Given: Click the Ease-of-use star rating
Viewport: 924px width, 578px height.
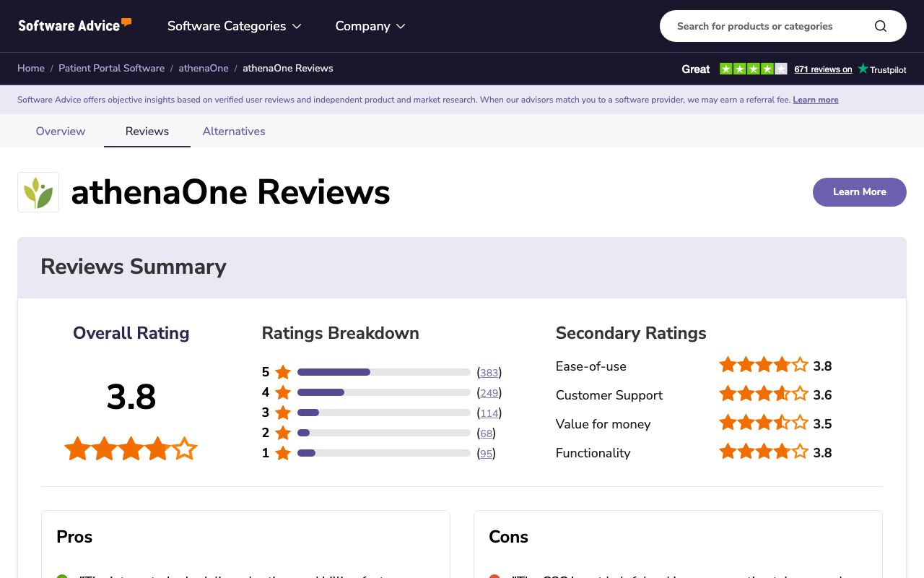Looking at the screenshot, I should point(764,365).
